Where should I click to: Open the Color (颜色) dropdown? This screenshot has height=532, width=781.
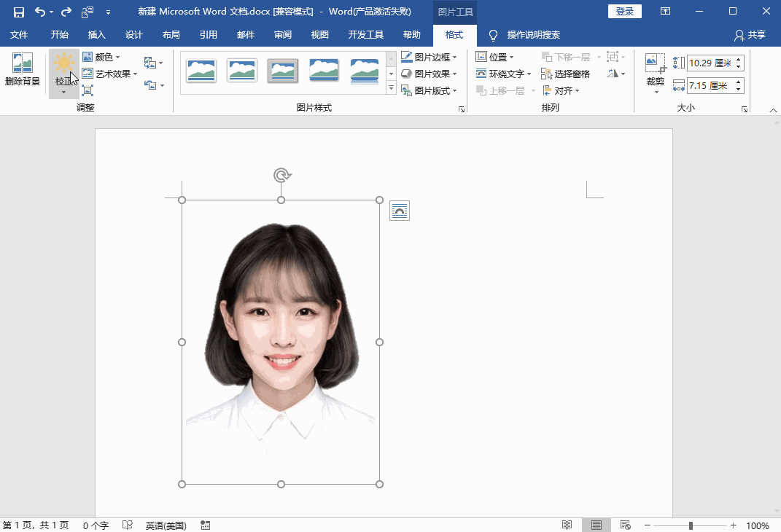coord(101,58)
